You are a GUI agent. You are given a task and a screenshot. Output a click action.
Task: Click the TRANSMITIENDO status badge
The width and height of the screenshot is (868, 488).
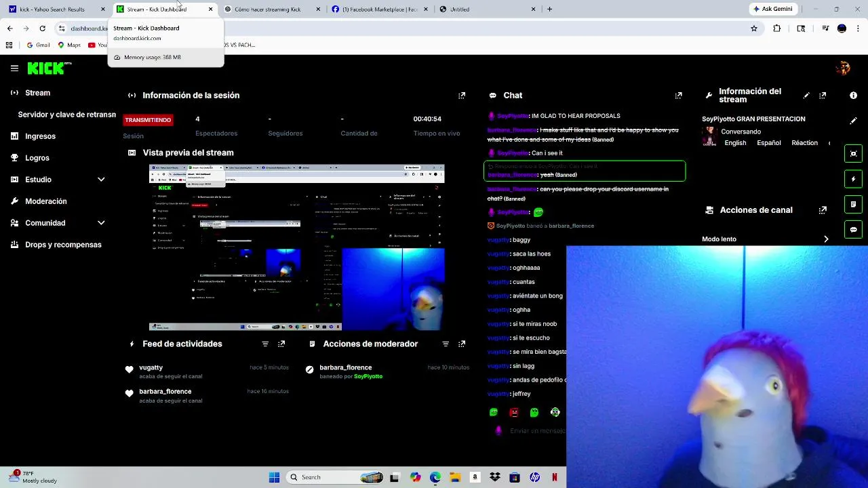148,120
